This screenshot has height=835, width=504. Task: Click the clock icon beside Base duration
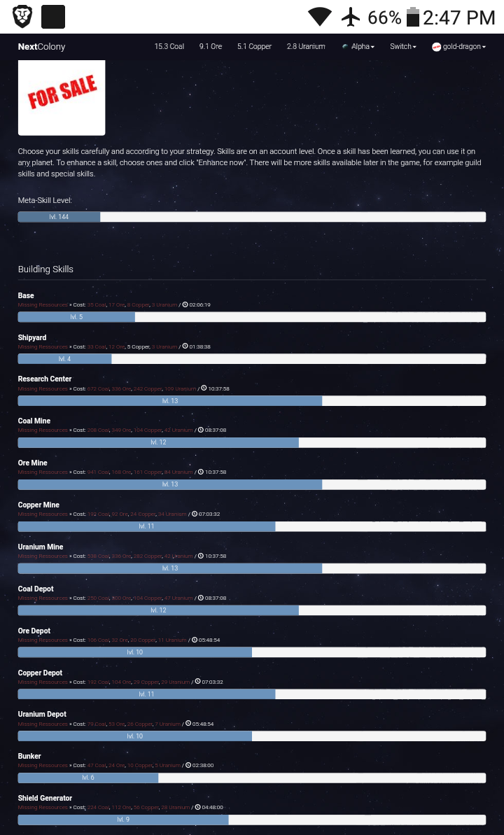point(185,304)
